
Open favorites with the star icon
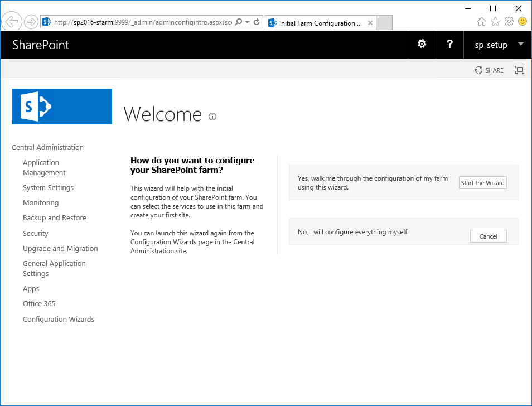(495, 22)
